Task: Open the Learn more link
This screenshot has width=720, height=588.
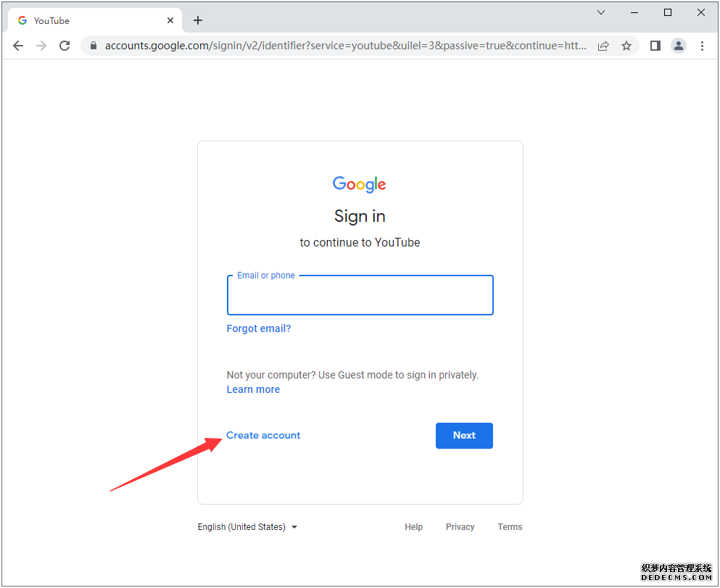Action: click(x=254, y=389)
